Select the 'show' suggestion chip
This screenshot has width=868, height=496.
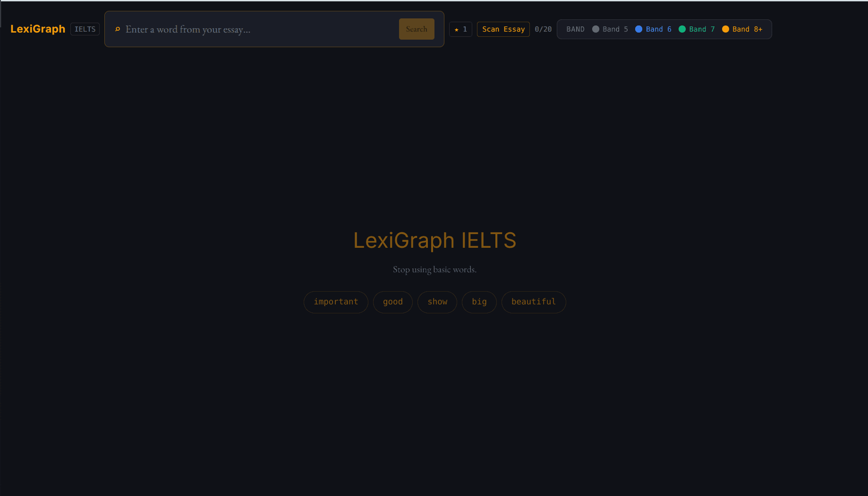[x=437, y=302]
